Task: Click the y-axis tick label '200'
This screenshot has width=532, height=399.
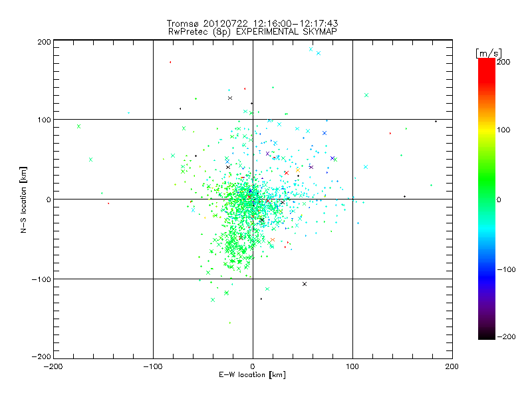Action: pos(44,42)
